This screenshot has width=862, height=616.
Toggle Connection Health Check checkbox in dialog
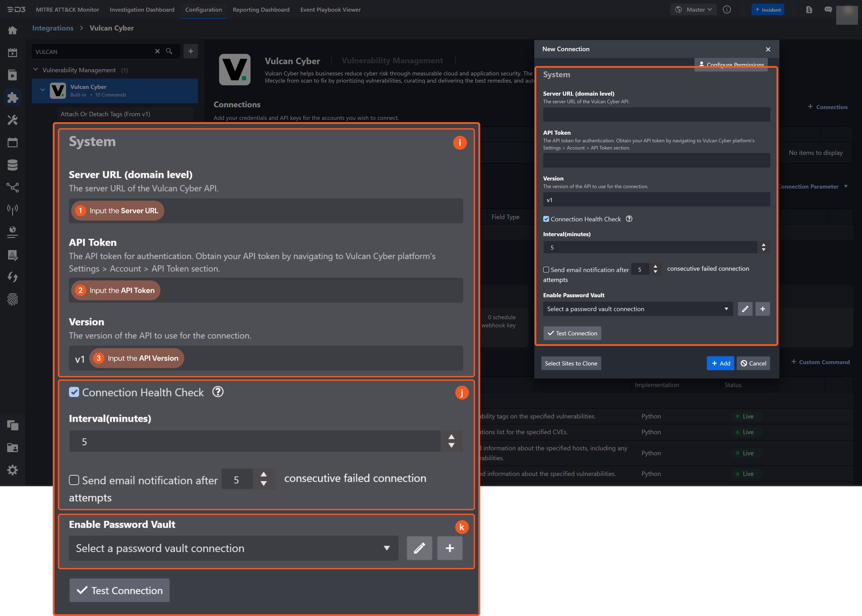point(546,219)
